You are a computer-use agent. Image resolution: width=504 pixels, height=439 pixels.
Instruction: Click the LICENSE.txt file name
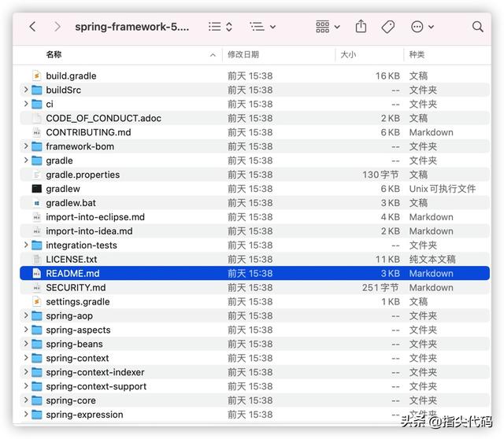coord(72,260)
